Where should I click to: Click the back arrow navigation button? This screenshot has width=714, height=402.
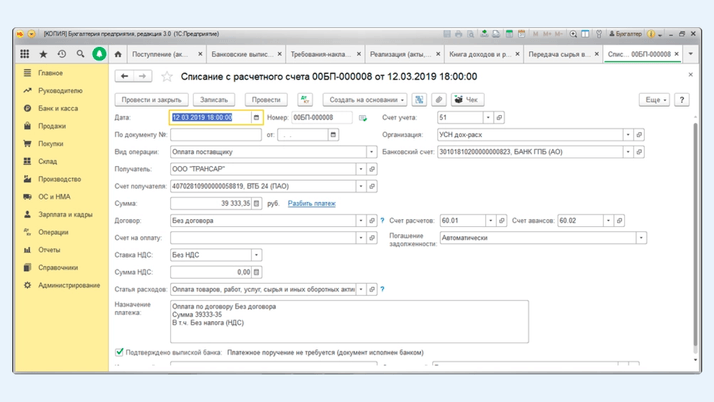(125, 76)
